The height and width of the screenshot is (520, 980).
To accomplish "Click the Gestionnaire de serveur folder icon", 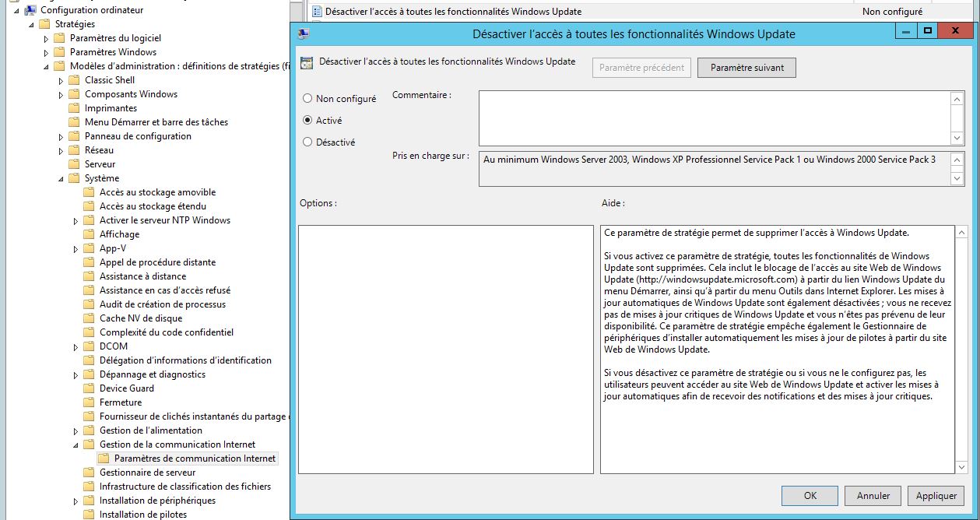I will [x=90, y=473].
